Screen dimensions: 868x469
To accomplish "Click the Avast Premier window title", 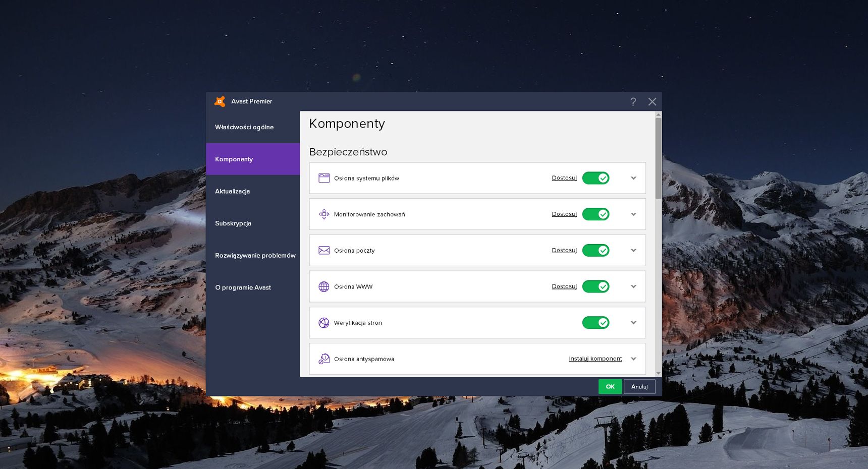I will [x=251, y=101].
